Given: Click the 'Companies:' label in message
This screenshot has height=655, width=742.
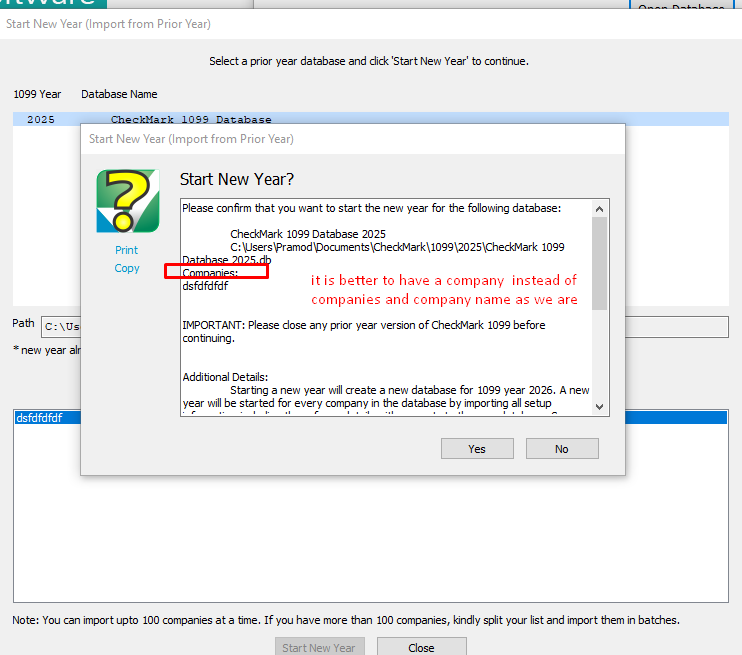Looking at the screenshot, I should [210, 273].
